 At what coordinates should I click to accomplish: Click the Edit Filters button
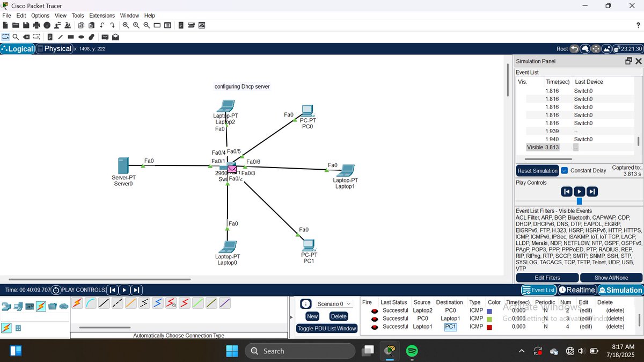coord(547,278)
